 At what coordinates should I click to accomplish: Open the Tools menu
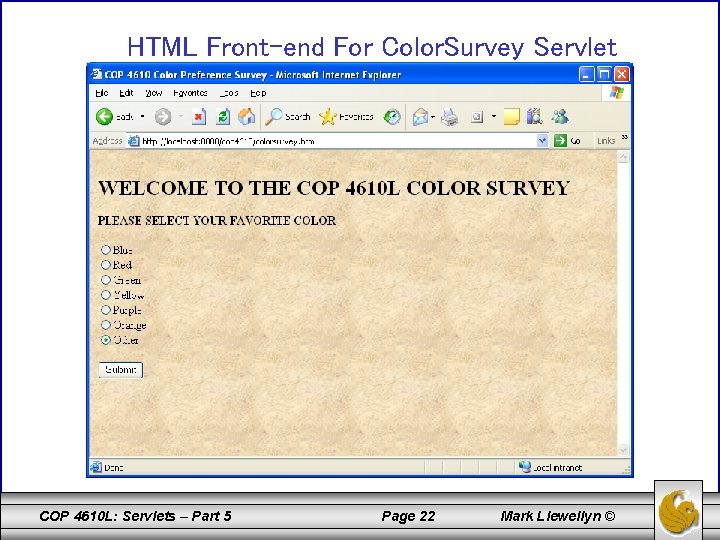point(229,93)
